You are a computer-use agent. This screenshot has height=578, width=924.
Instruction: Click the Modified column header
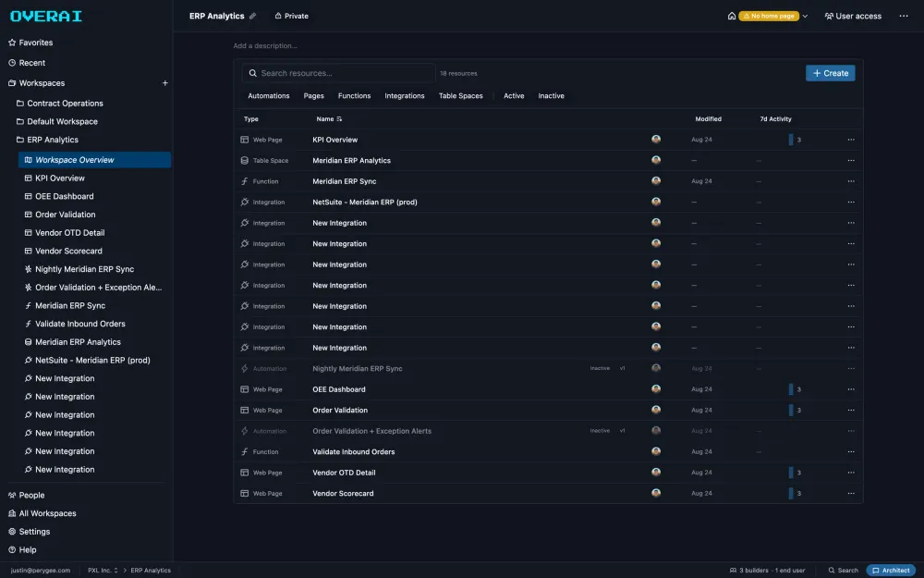point(708,119)
